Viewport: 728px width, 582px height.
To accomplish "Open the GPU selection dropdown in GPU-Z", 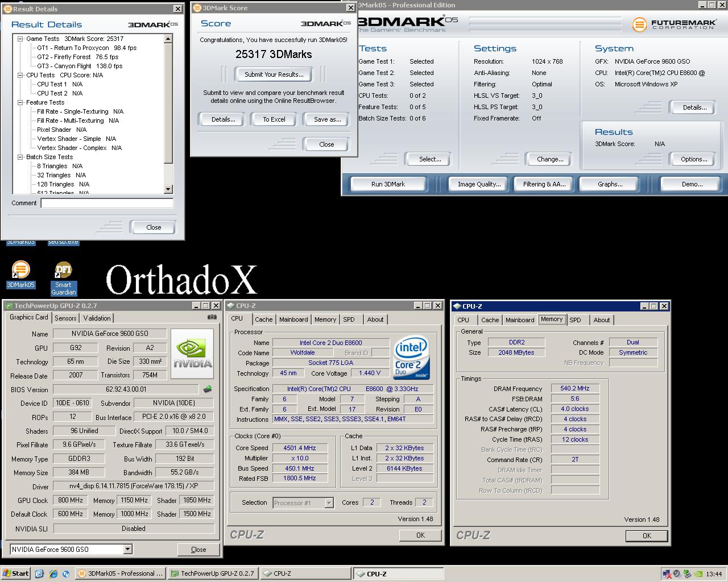I will pos(127,549).
